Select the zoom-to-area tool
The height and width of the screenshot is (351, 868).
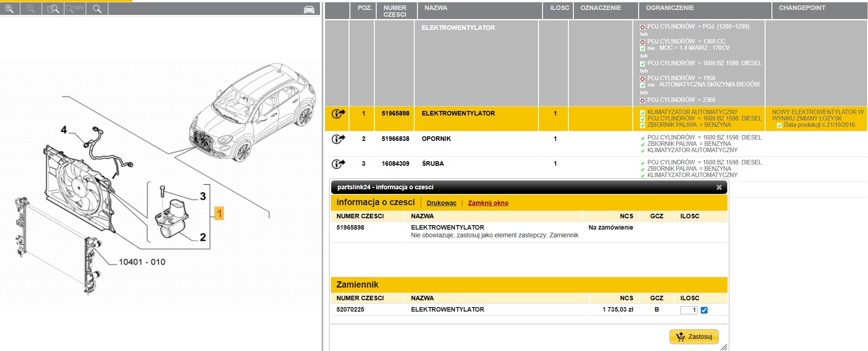(53, 9)
